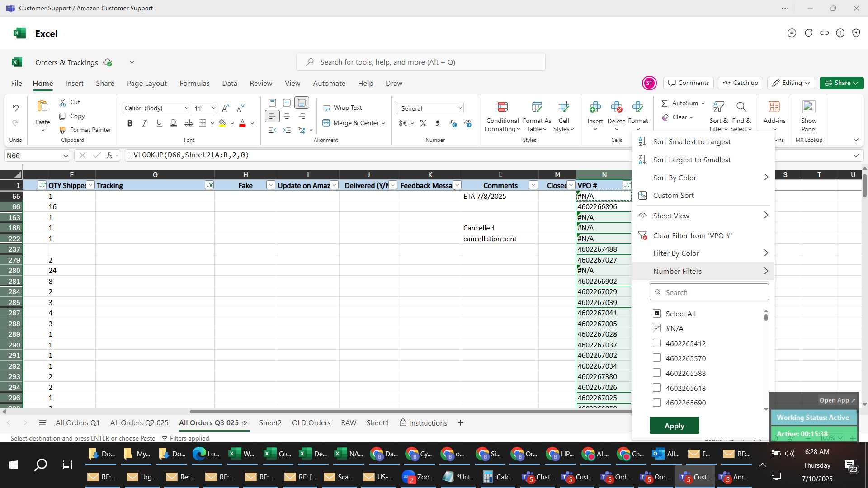Open the Formulas ribbon tab
Viewport: 868px width, 488px height.
pyautogui.click(x=194, y=84)
